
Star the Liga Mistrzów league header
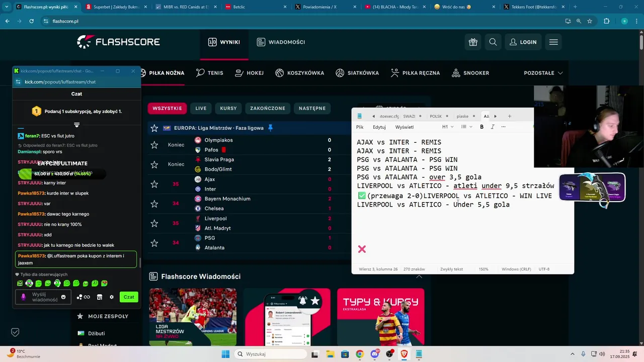[154, 128]
